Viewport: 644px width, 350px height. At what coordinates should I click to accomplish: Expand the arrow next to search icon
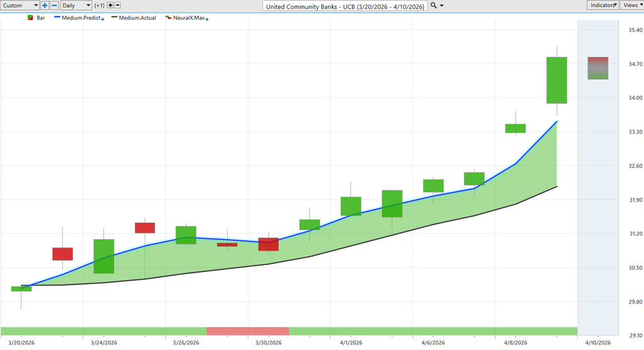(442, 6)
